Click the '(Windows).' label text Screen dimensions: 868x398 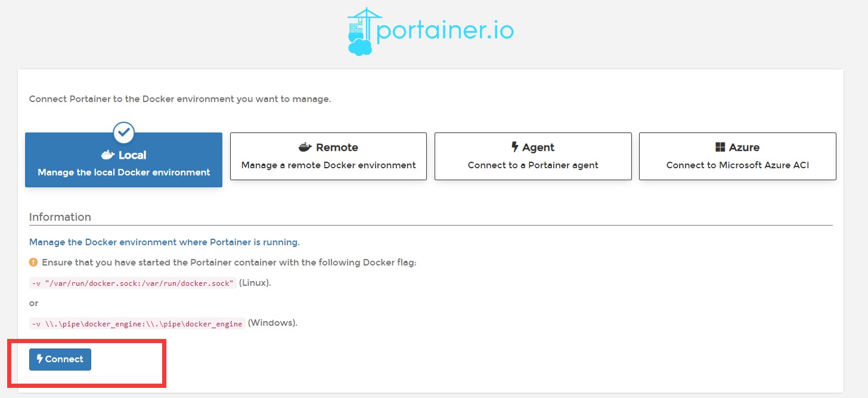click(x=272, y=323)
